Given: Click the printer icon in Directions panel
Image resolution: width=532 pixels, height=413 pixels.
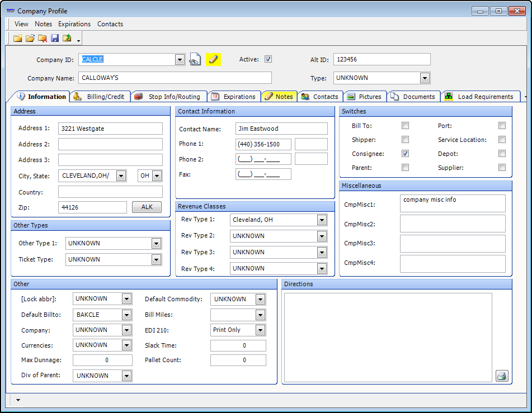Looking at the screenshot, I should 502,376.
